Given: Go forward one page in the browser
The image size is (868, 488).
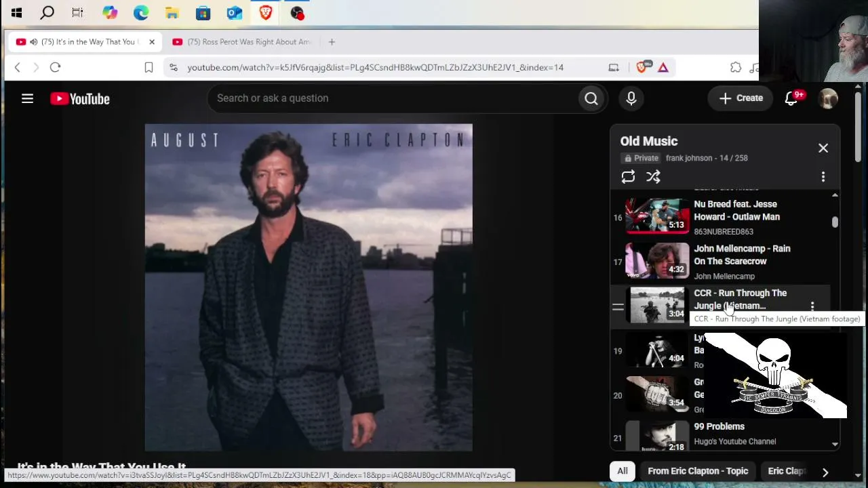Looking at the screenshot, I should [x=36, y=67].
